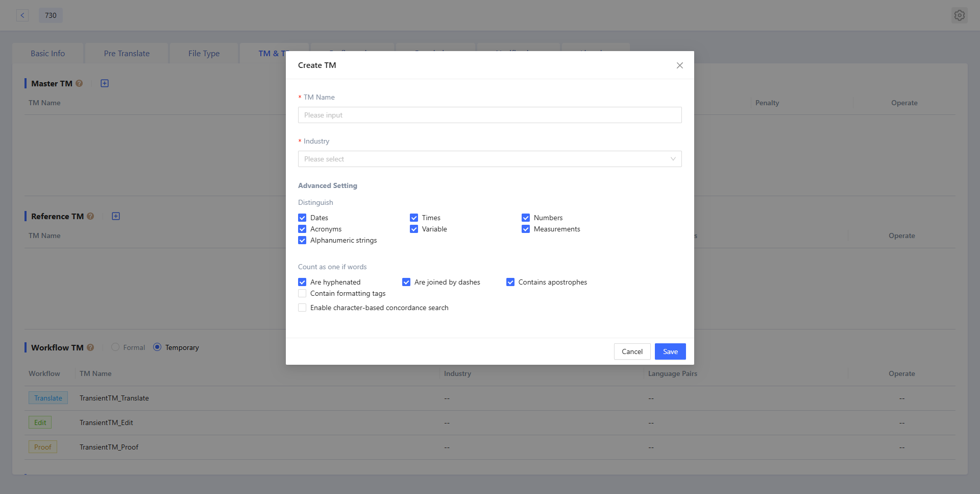Click the help icon beside Master TM

click(x=79, y=83)
